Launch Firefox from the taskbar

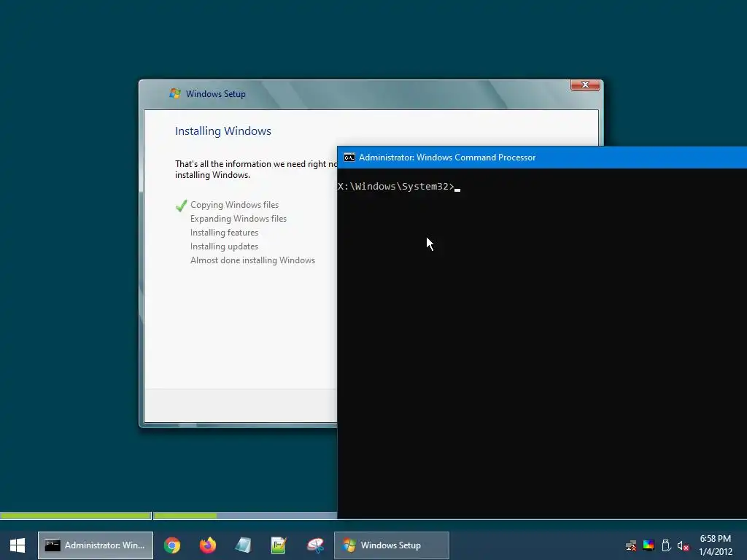(208, 545)
